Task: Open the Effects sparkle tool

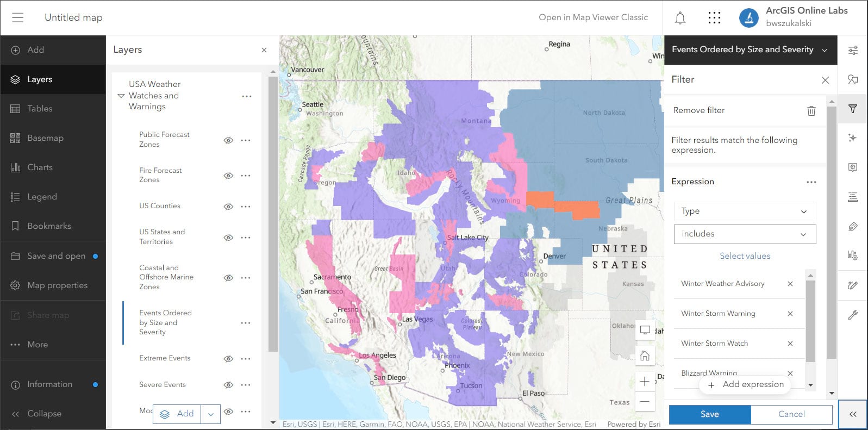Action: [853, 138]
